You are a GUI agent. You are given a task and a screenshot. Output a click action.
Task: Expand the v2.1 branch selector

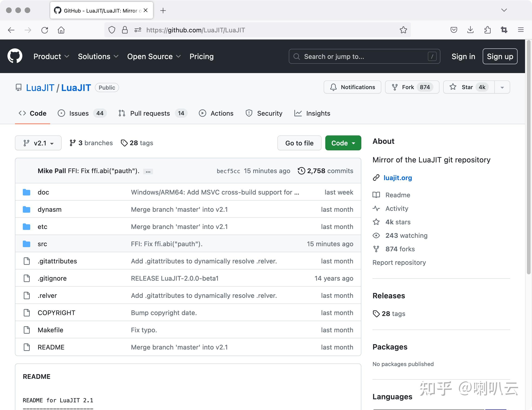[38, 143]
